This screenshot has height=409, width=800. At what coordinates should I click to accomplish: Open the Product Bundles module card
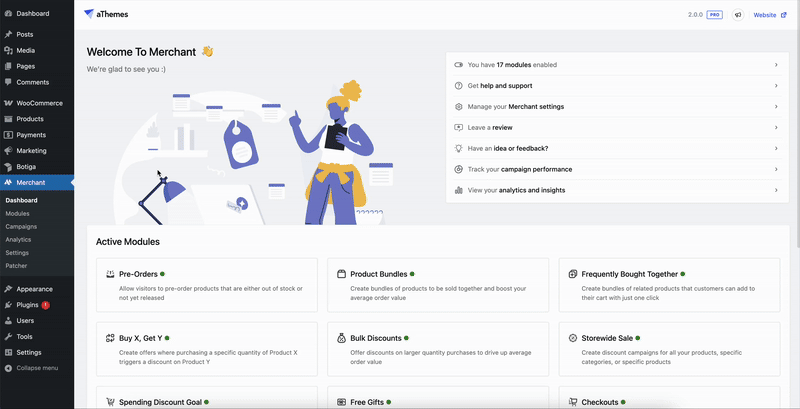tap(438, 285)
